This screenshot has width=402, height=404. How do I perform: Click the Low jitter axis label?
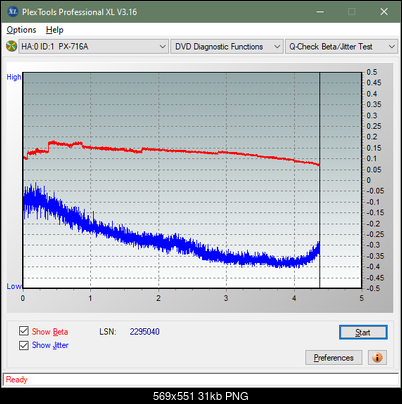click(14, 286)
